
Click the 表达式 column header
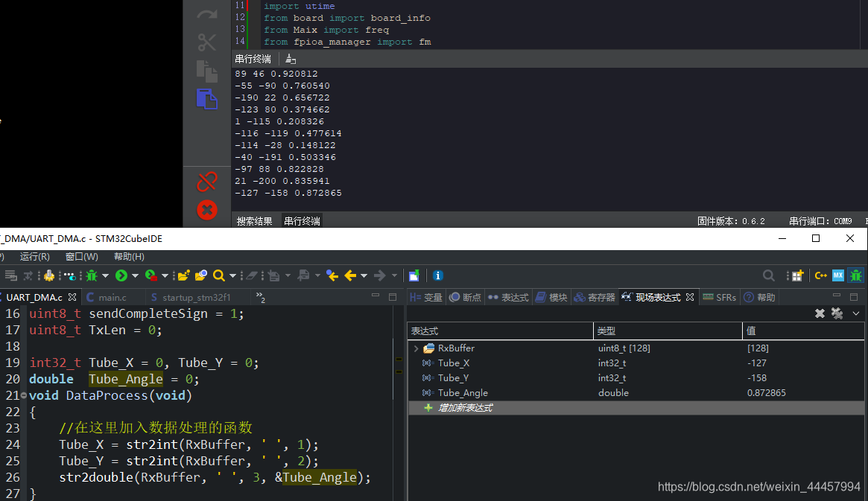[501, 331]
